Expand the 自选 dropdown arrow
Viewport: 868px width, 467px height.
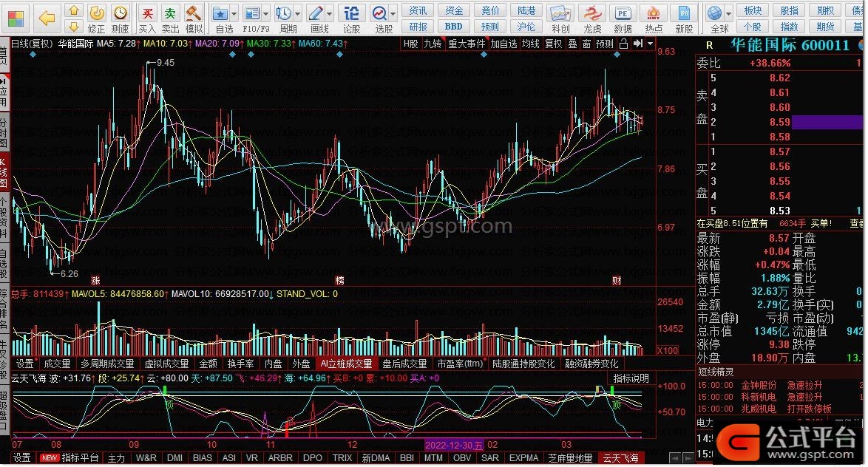tap(234, 13)
